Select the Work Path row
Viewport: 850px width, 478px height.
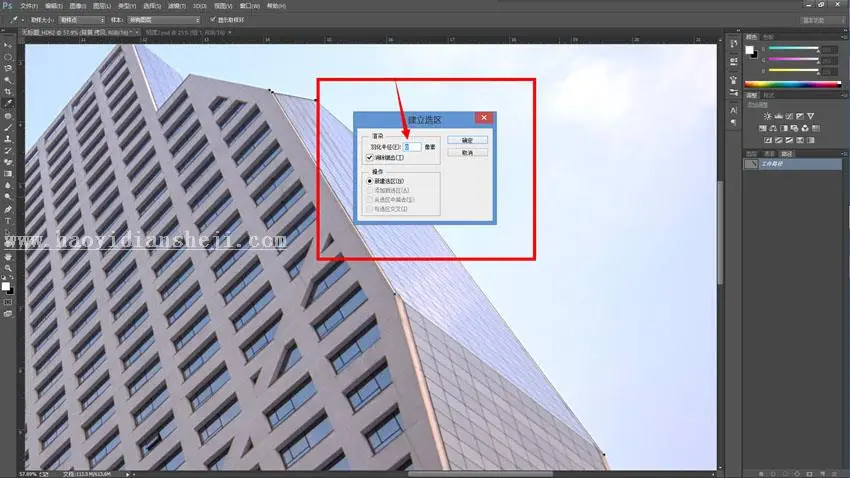pos(792,164)
